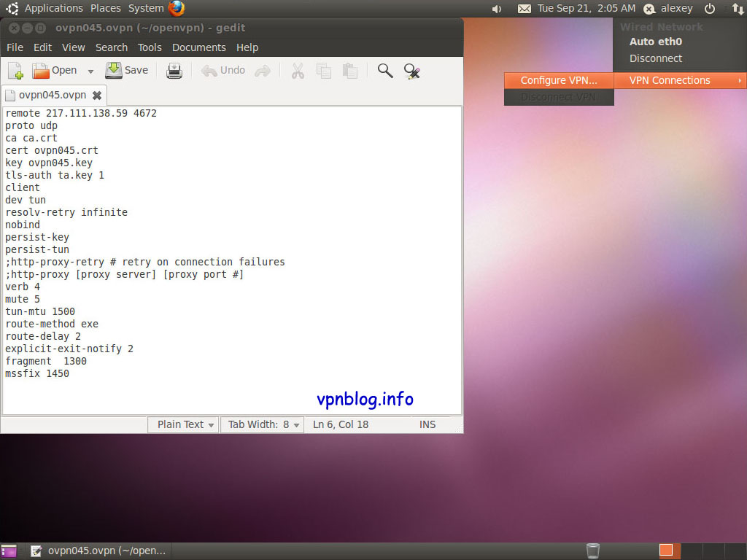This screenshot has height=560, width=747.
Task: Click the New document icon in gedit
Action: (16, 71)
